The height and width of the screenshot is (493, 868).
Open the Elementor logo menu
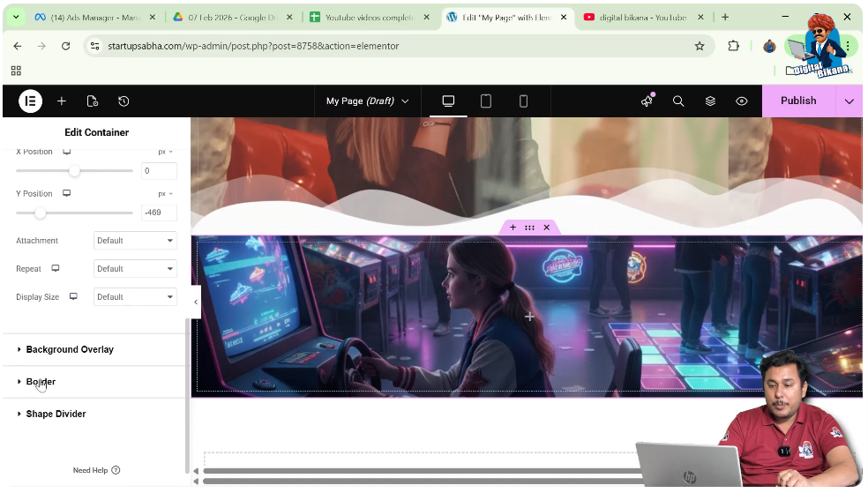pos(31,101)
